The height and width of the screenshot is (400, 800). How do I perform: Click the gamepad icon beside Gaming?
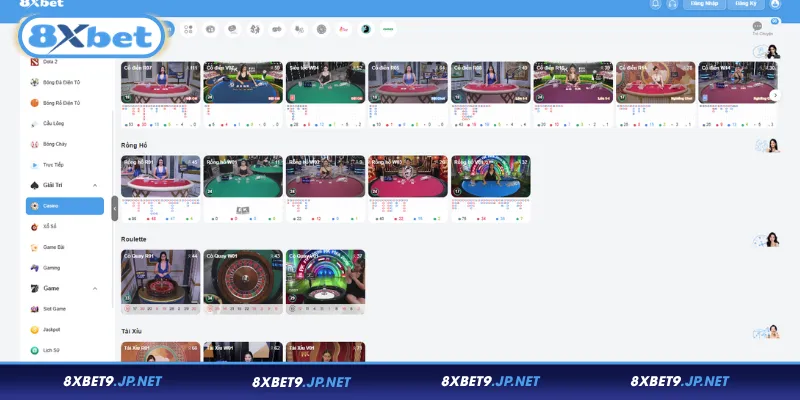coord(34,268)
